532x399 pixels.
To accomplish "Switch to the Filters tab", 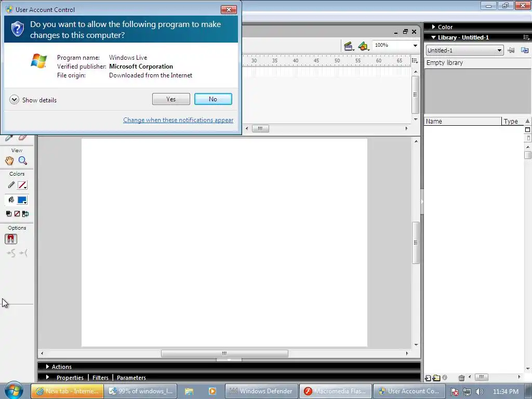I will coord(100,378).
